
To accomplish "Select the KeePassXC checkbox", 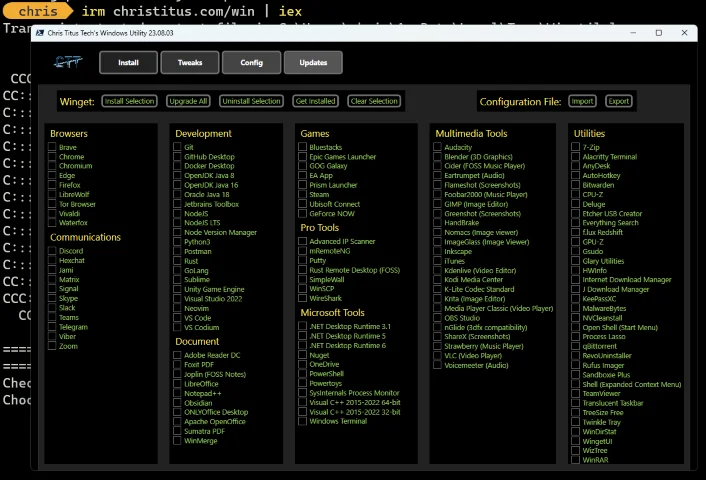I will point(575,299).
